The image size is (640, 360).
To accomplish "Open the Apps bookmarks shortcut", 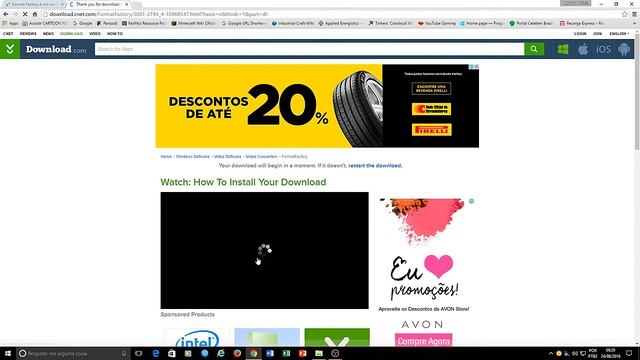I will pos(11,23).
